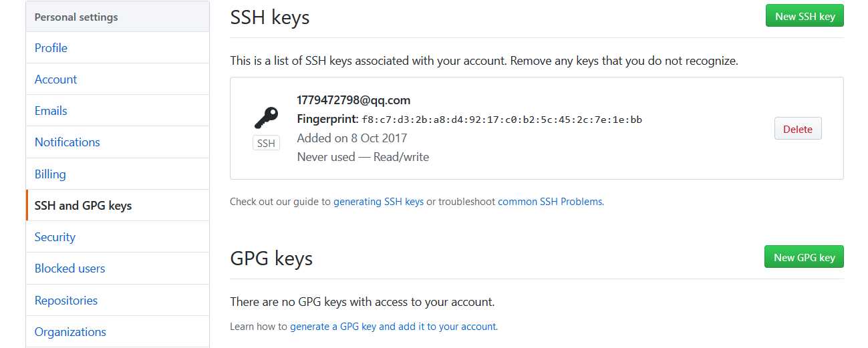Image resolution: width=868 pixels, height=348 pixels.
Task: Open the Account settings page
Action: [55, 79]
